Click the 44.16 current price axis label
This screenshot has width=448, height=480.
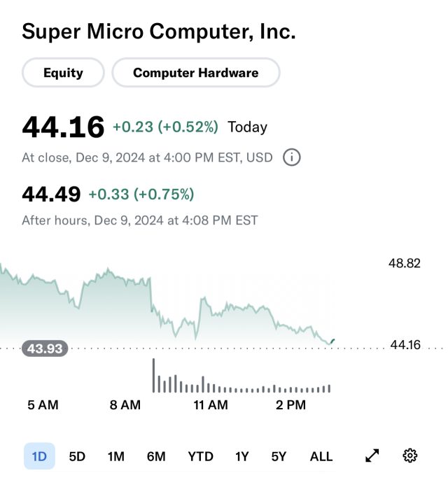point(405,344)
